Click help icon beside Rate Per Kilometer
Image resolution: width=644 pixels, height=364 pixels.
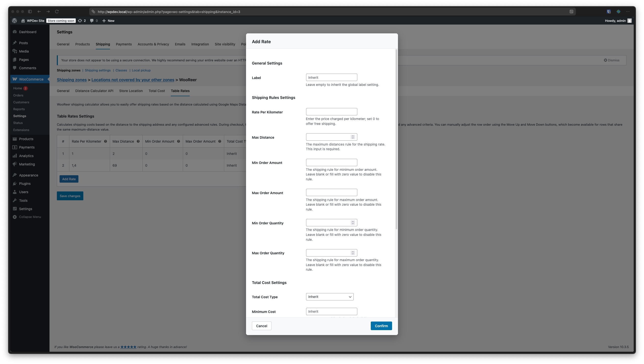pyautogui.click(x=106, y=141)
